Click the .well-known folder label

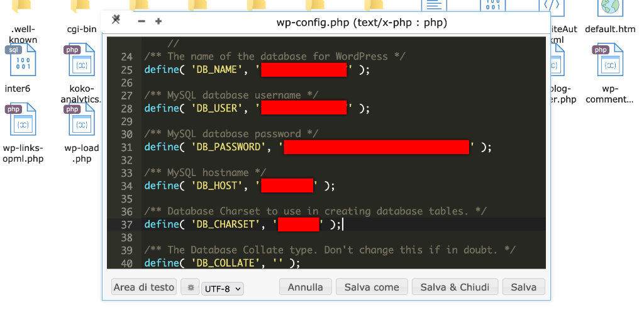(23, 35)
